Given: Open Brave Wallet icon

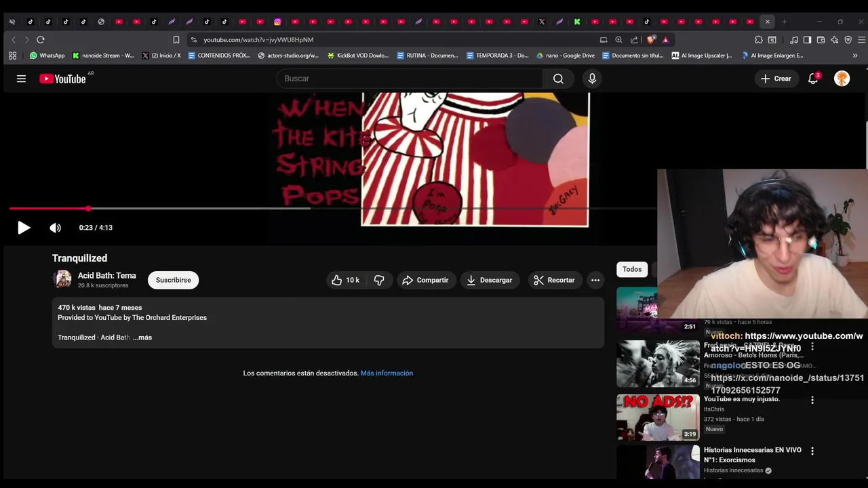Looking at the screenshot, I should tap(821, 40).
